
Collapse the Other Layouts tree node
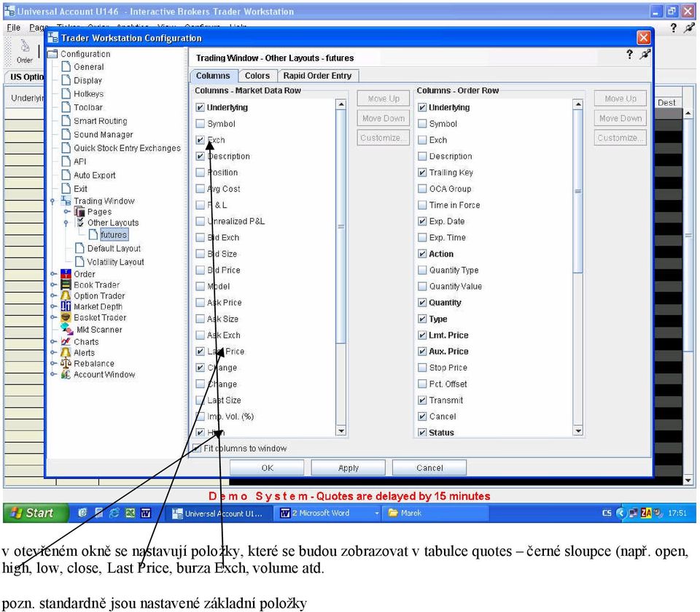[x=66, y=222]
